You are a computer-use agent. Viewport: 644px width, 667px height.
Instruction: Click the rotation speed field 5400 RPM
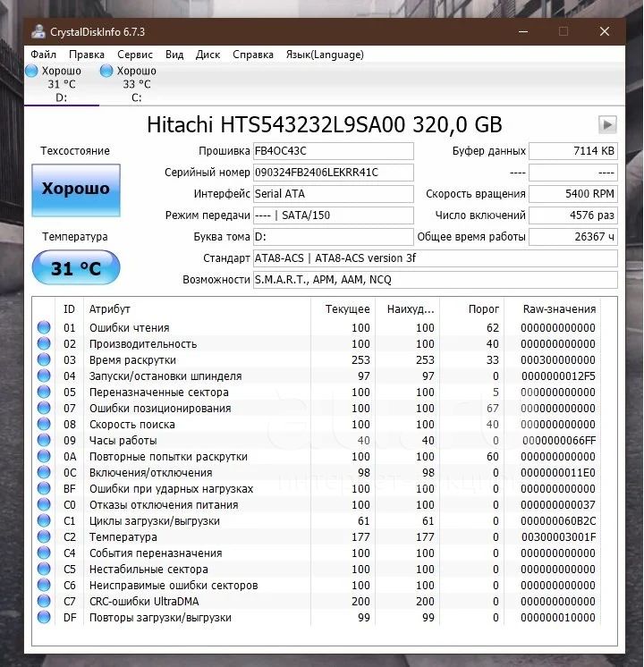click(x=573, y=193)
